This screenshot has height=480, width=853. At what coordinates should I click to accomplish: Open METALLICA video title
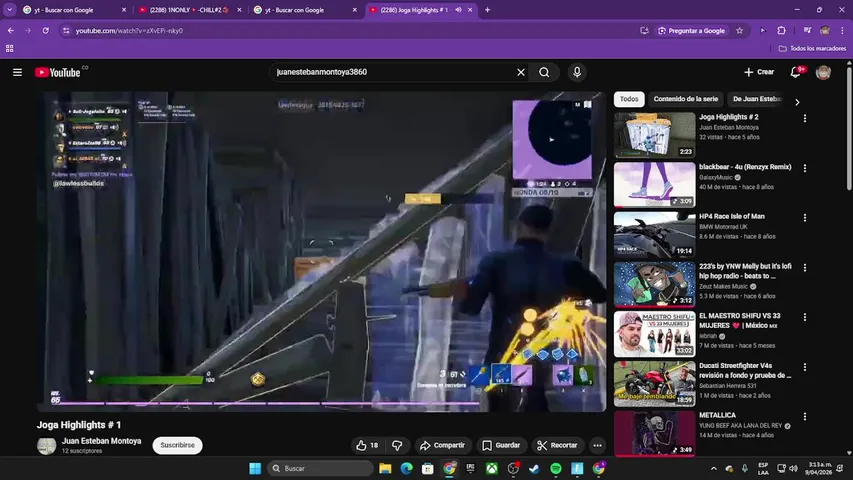point(717,415)
